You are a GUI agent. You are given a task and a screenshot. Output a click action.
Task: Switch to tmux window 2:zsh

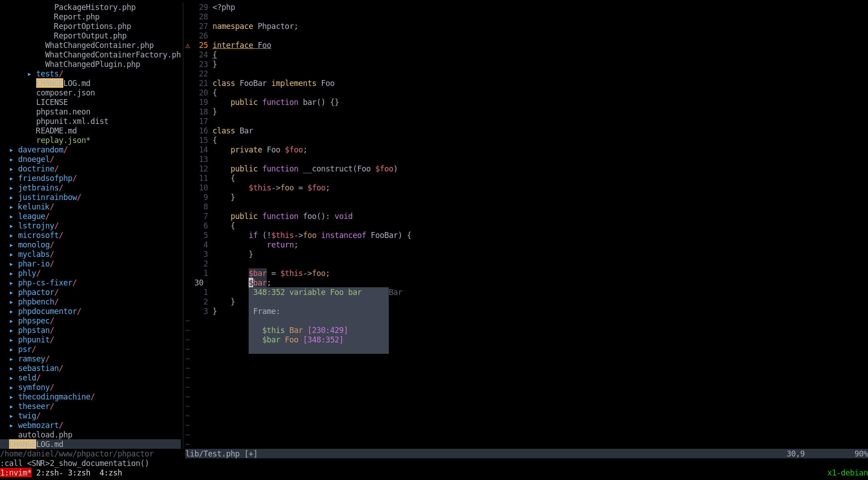[x=50, y=473]
